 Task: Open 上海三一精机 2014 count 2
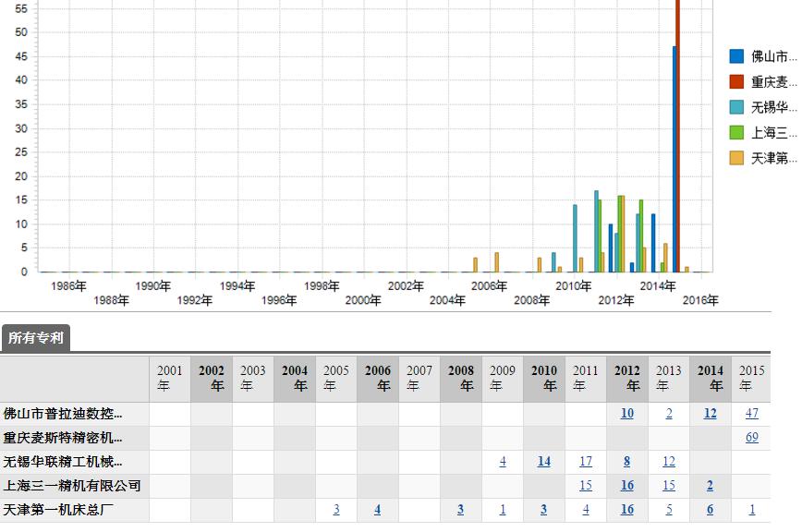coord(710,486)
